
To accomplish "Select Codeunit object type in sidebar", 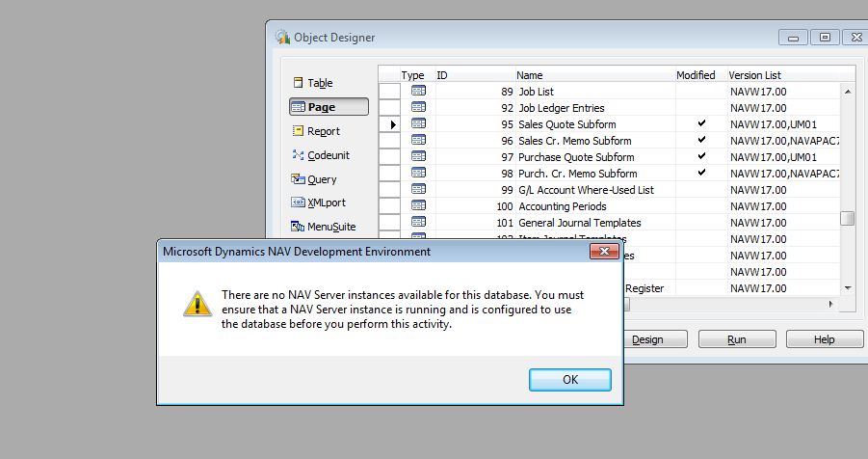I will (321, 155).
